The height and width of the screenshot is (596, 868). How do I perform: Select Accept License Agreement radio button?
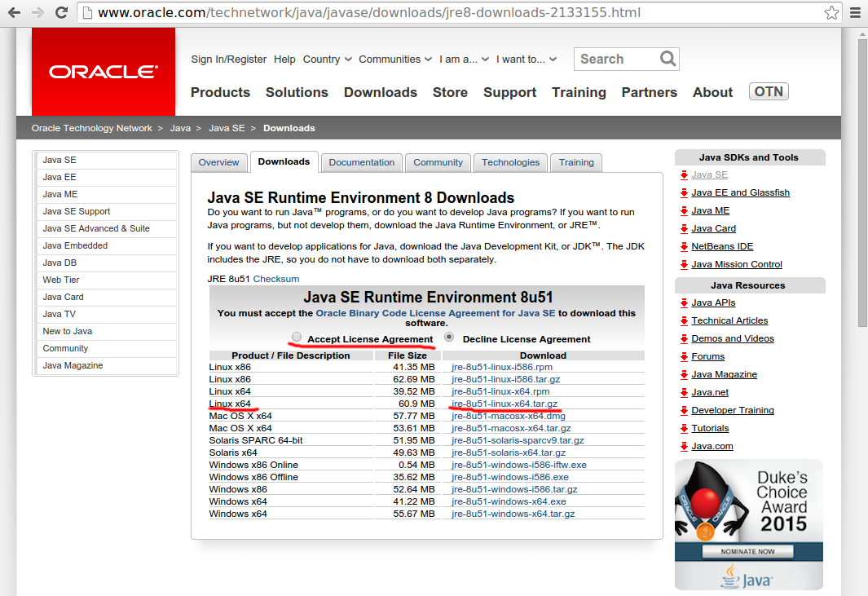[x=297, y=338]
